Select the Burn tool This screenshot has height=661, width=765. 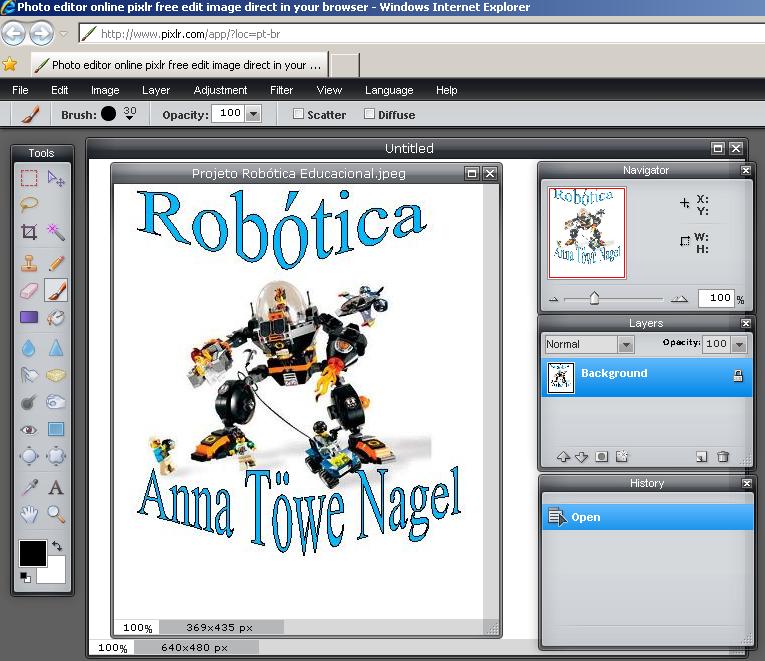pyautogui.click(x=29, y=402)
